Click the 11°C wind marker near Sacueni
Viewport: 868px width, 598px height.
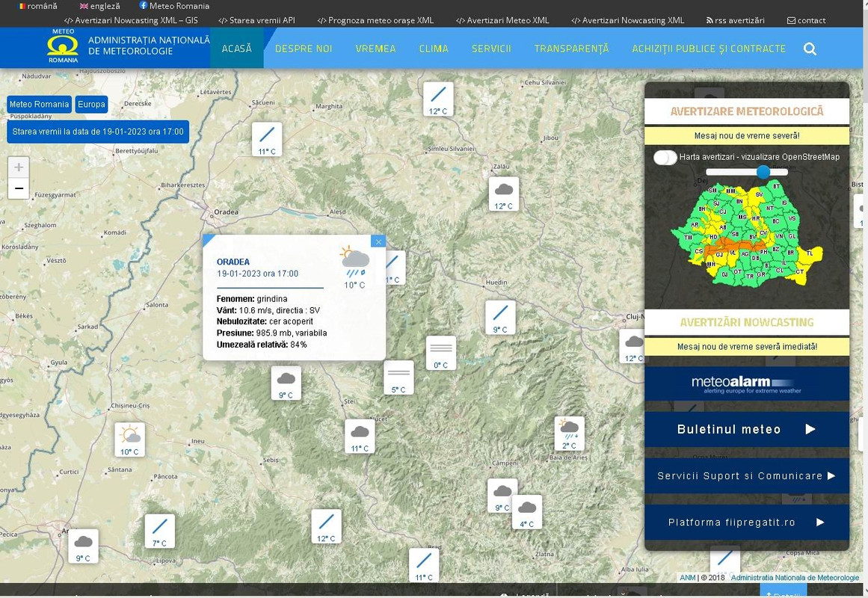(267, 140)
